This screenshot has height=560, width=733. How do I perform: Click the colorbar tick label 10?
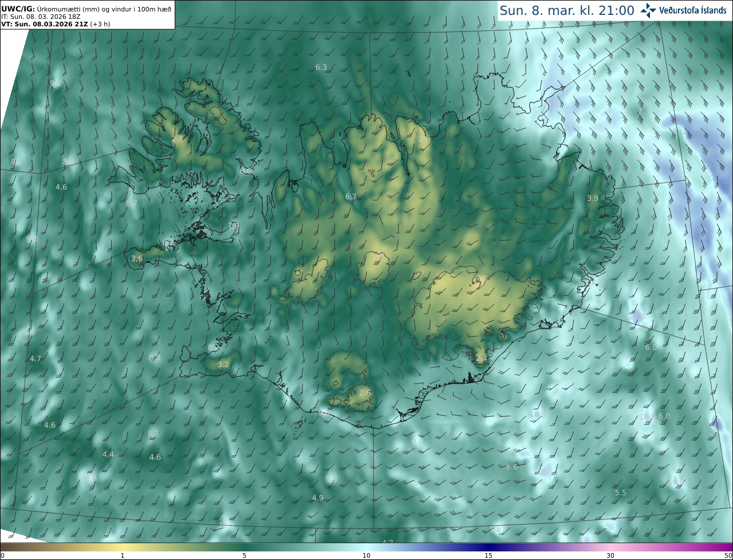(366, 556)
